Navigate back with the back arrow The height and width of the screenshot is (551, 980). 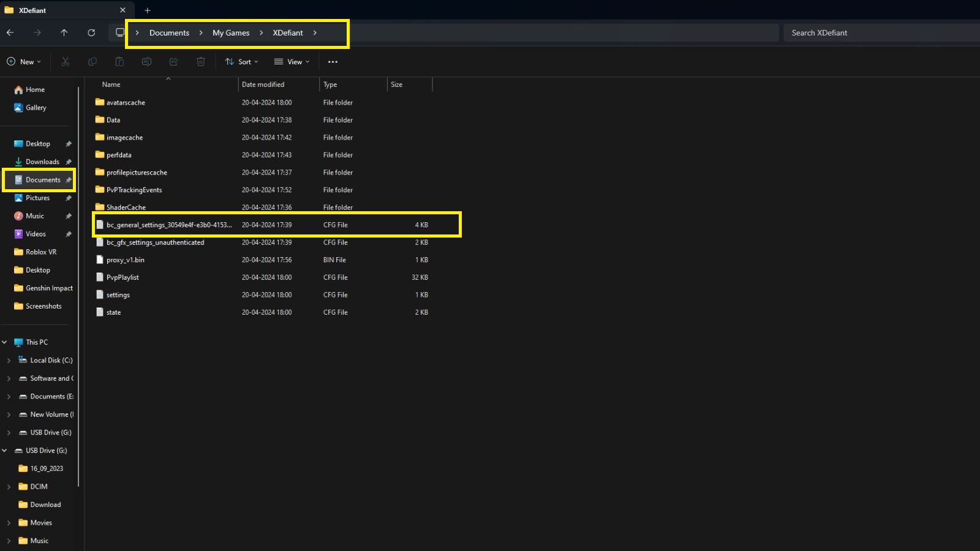tap(10, 33)
